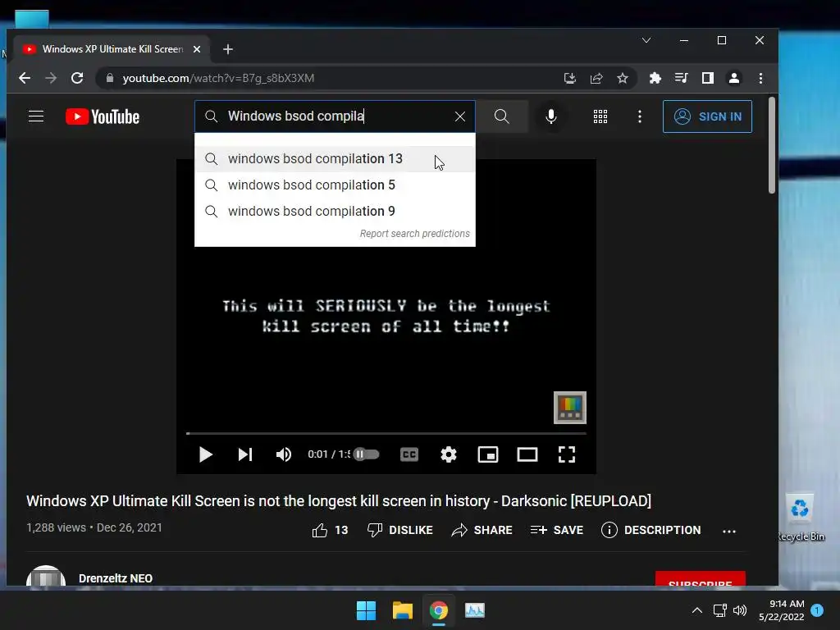This screenshot has width=840, height=630.
Task: Click the install app icon in address bar
Action: (x=570, y=78)
